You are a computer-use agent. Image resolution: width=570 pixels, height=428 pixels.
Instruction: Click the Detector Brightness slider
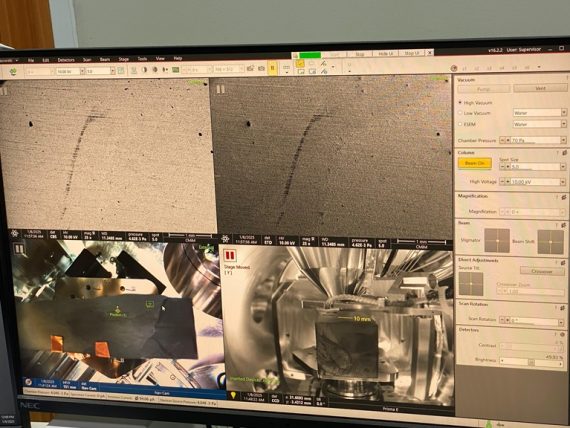coord(531,362)
